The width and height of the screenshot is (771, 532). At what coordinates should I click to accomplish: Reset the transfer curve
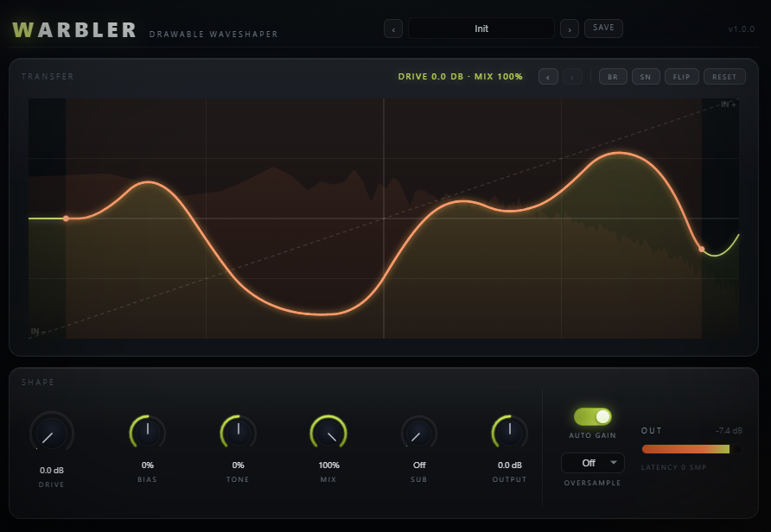pyautogui.click(x=724, y=77)
